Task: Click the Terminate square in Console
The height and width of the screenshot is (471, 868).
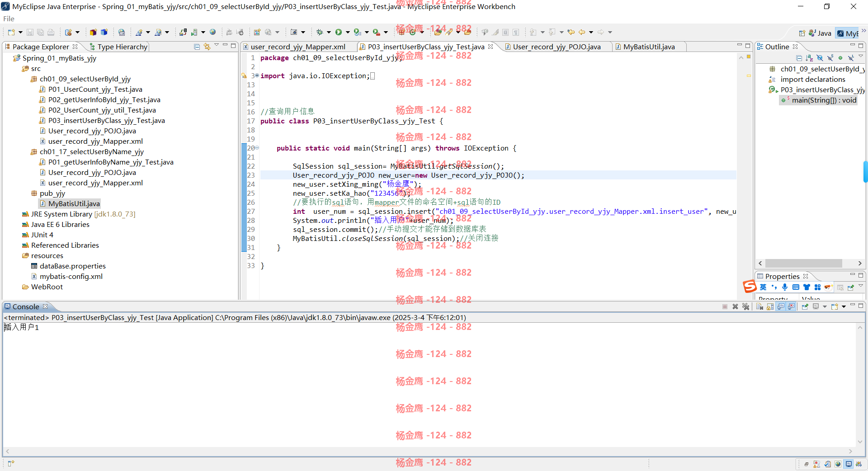Action: click(725, 306)
